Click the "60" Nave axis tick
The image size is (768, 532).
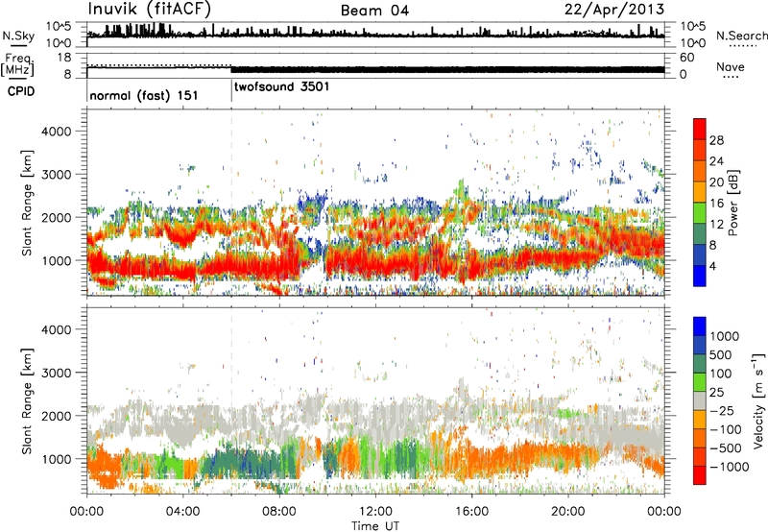[x=686, y=58]
